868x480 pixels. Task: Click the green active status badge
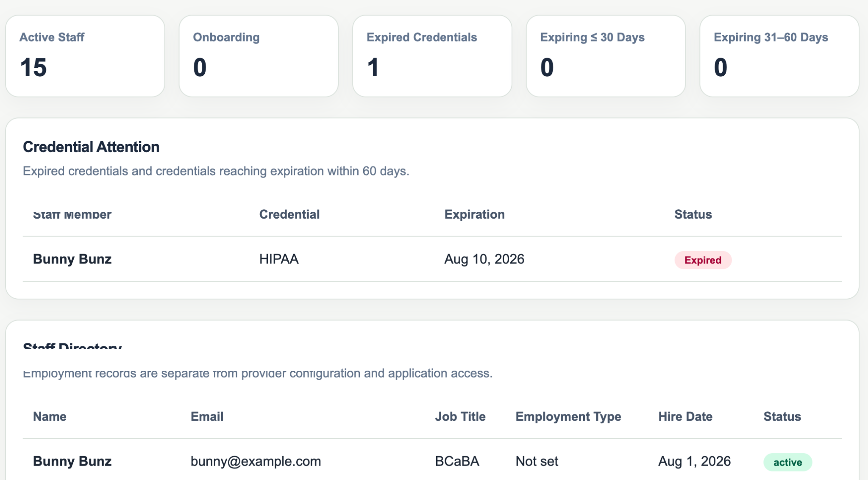pos(787,462)
